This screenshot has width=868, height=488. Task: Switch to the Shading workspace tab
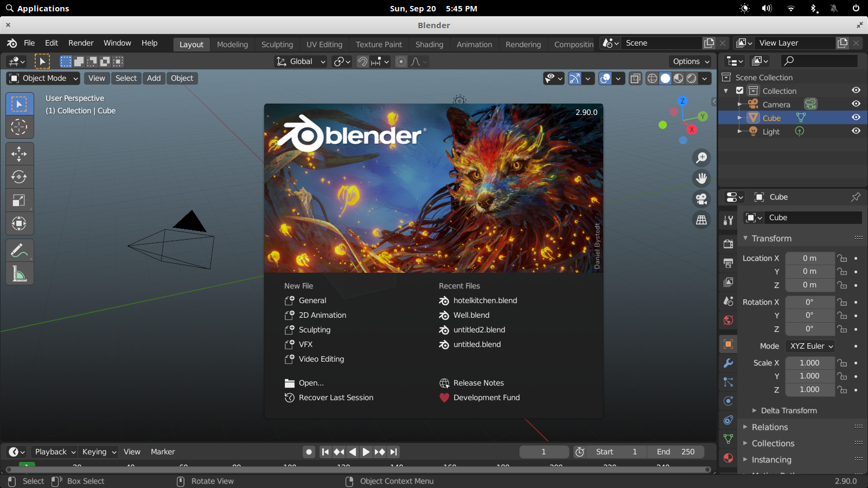pyautogui.click(x=429, y=44)
